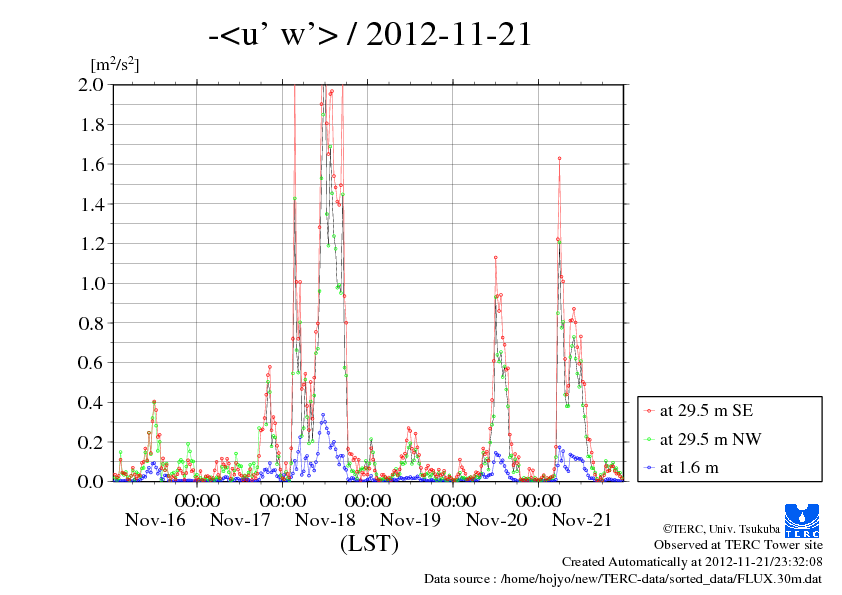The width and height of the screenshot is (842, 595).
Task: Click the x-axis date label Nov-21
Action: tap(582, 520)
